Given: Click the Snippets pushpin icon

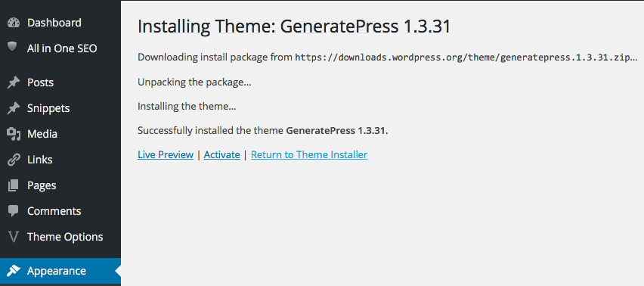Looking at the screenshot, I should pyautogui.click(x=14, y=108).
